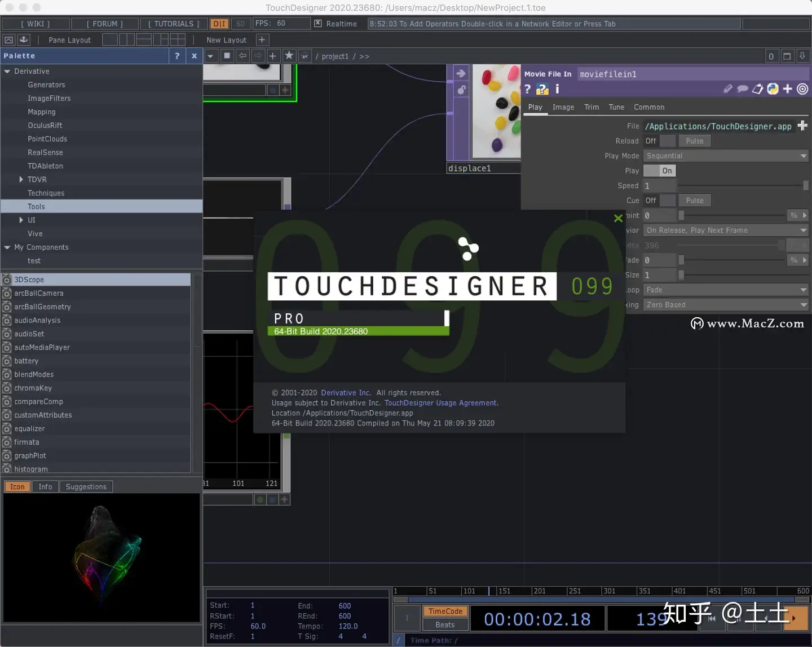This screenshot has height=647, width=812.
Task: Click the 3DScope preview thumbnail
Action: (101, 558)
